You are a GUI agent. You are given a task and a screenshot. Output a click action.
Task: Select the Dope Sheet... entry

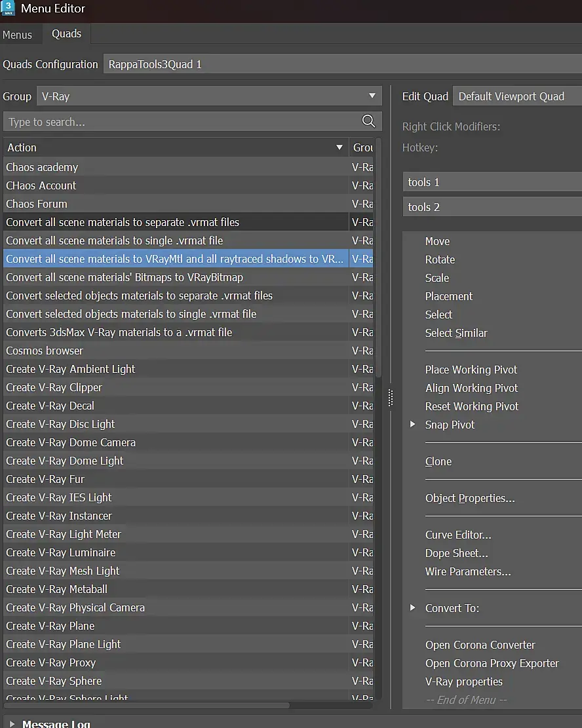[x=457, y=554]
